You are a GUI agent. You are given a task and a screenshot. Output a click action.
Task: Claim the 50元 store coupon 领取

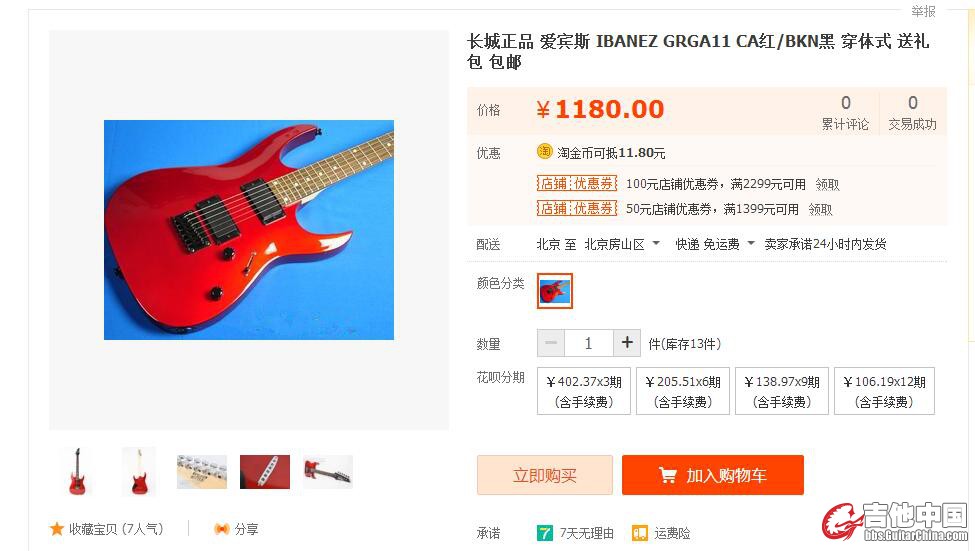tap(821, 210)
